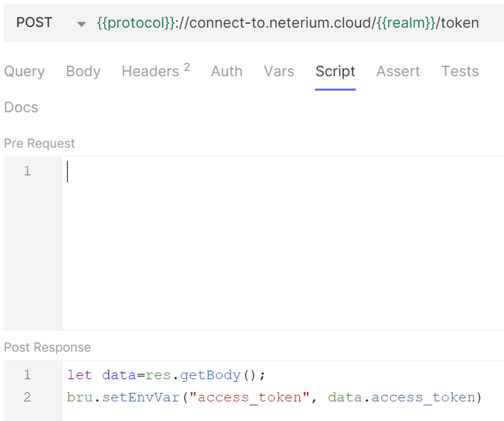Click the 'Pre Request' label

tap(39, 144)
